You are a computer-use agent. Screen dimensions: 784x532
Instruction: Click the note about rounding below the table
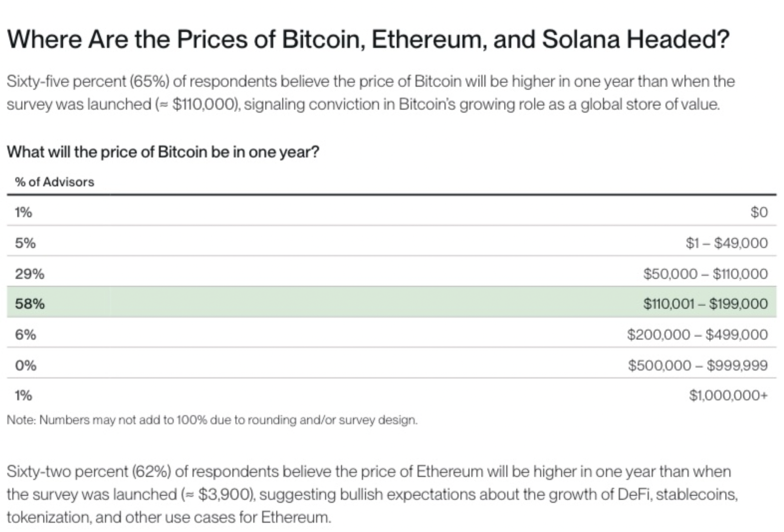pos(212,420)
